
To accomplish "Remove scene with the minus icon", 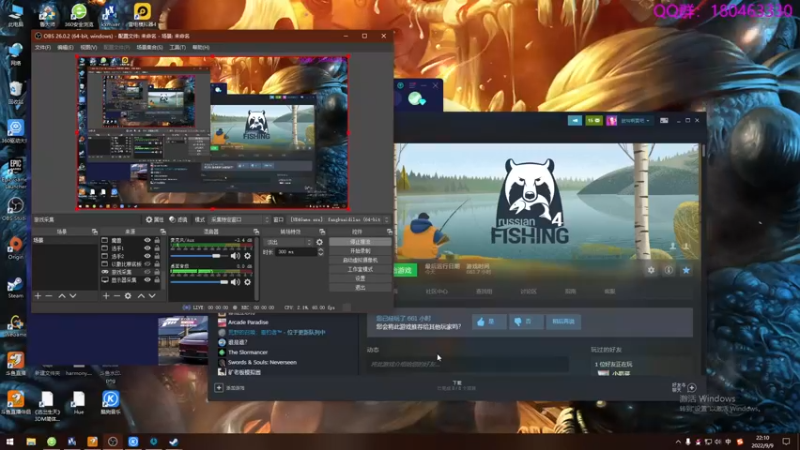I will 49,296.
